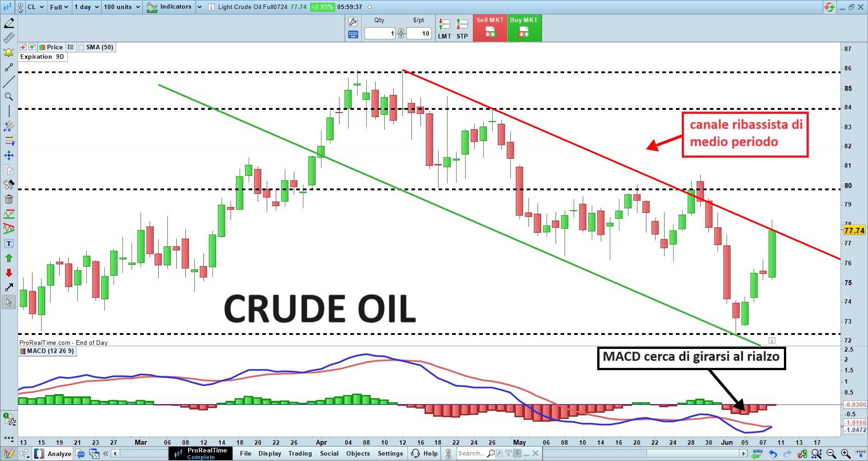Screen dimensions: 868x461
Task: Click the redo arrow icon
Action: pos(788,453)
